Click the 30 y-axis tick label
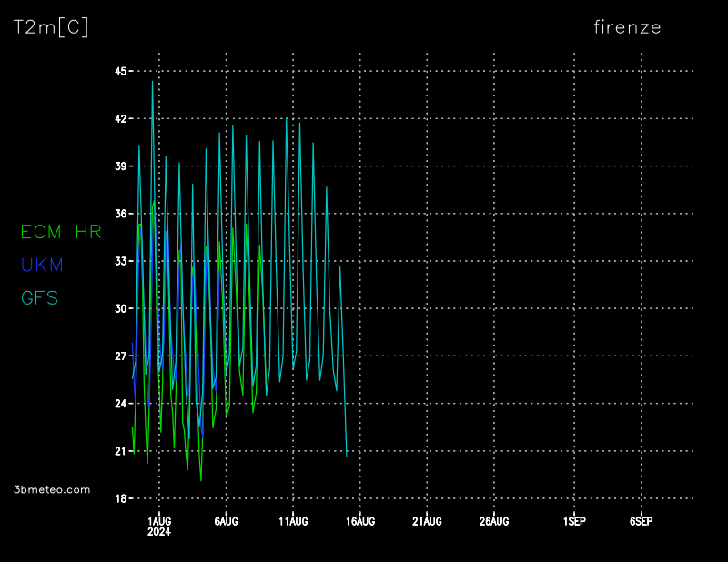This screenshot has width=728, height=562. [120, 308]
